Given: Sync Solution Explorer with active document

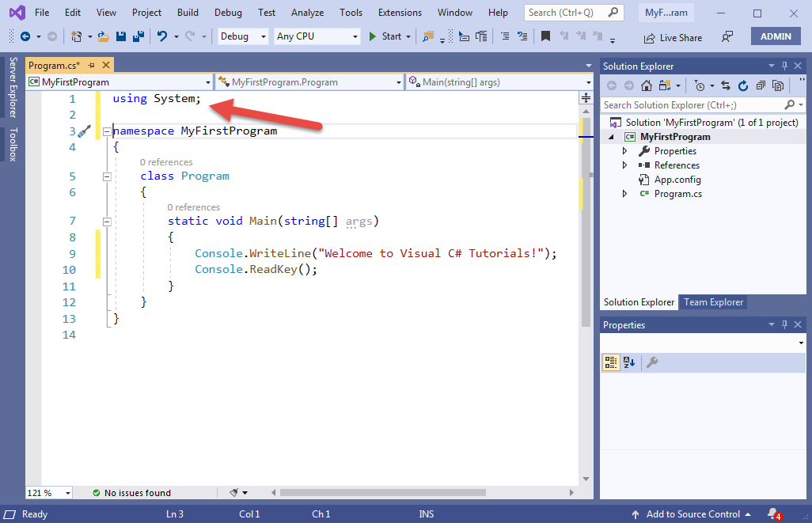Looking at the screenshot, I should (x=727, y=85).
